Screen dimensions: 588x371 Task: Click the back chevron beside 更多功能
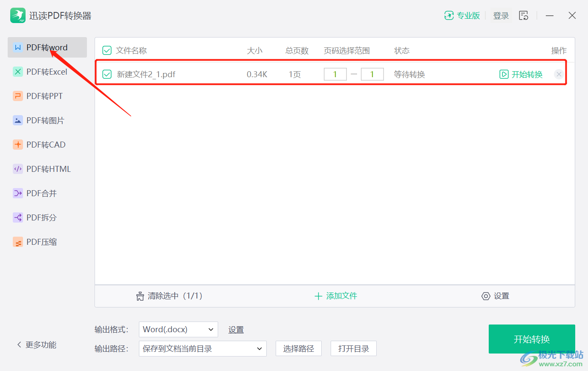point(19,345)
